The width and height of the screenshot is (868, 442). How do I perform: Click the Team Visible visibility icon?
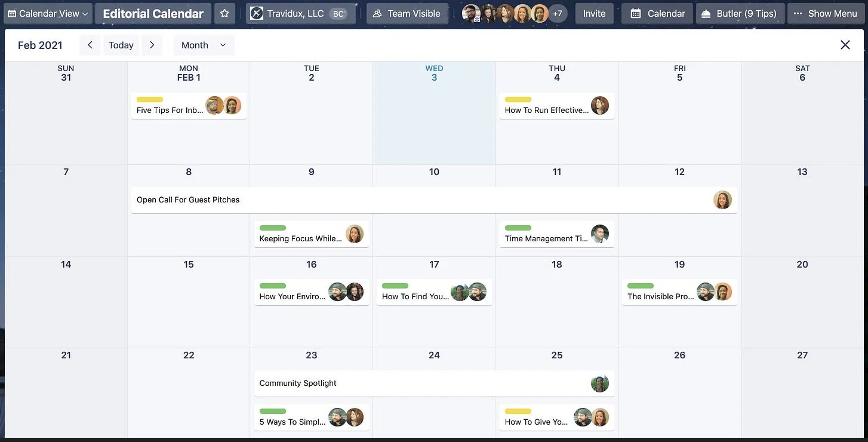[x=377, y=13]
